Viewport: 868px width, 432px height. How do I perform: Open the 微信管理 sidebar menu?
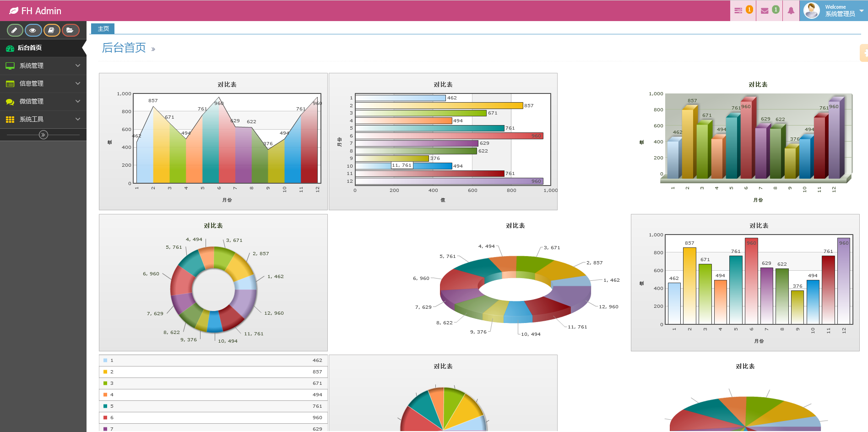43,102
